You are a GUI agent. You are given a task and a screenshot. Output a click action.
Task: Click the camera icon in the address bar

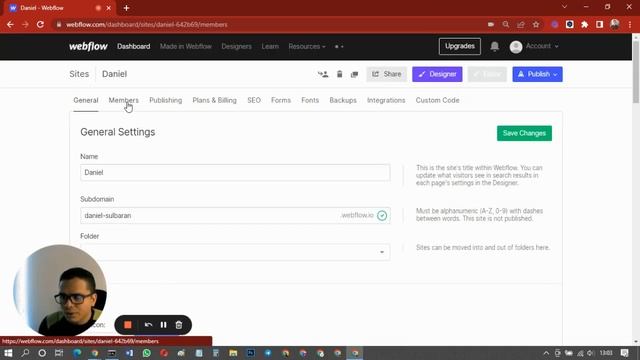click(491, 24)
